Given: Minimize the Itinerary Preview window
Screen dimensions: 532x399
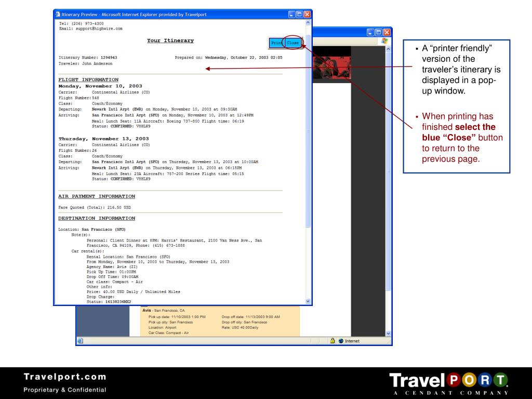Looking at the screenshot, I should [x=291, y=14].
